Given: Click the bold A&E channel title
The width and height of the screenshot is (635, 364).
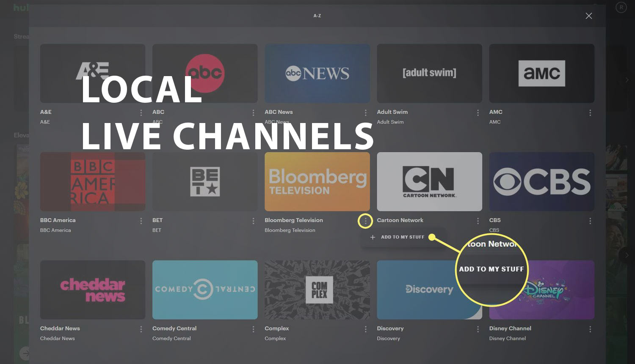Looking at the screenshot, I should point(46,112).
